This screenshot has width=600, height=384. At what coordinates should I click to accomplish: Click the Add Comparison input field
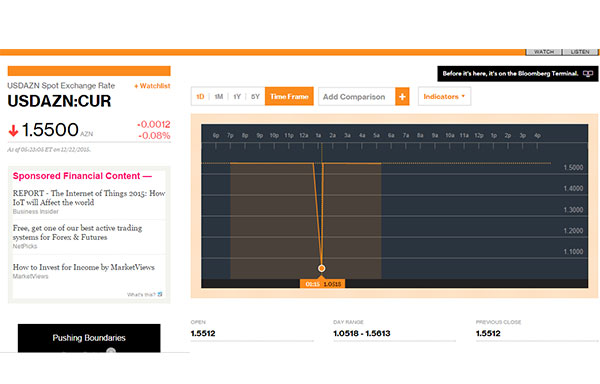pos(357,97)
